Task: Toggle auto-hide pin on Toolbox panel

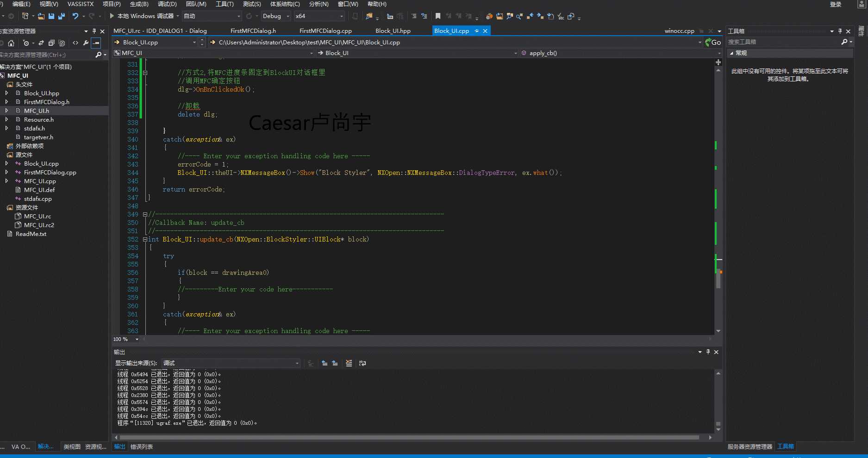Action: tap(840, 31)
